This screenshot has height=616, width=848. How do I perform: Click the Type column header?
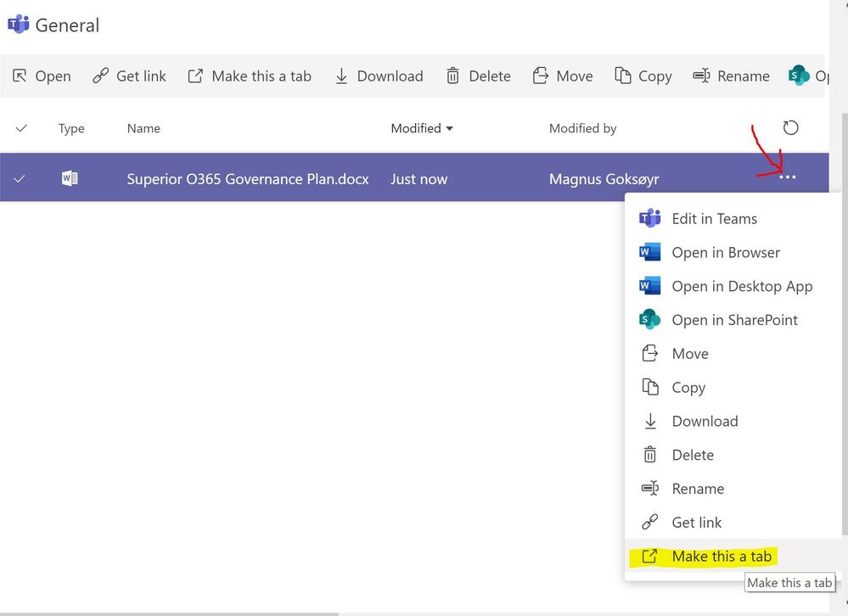(71, 129)
